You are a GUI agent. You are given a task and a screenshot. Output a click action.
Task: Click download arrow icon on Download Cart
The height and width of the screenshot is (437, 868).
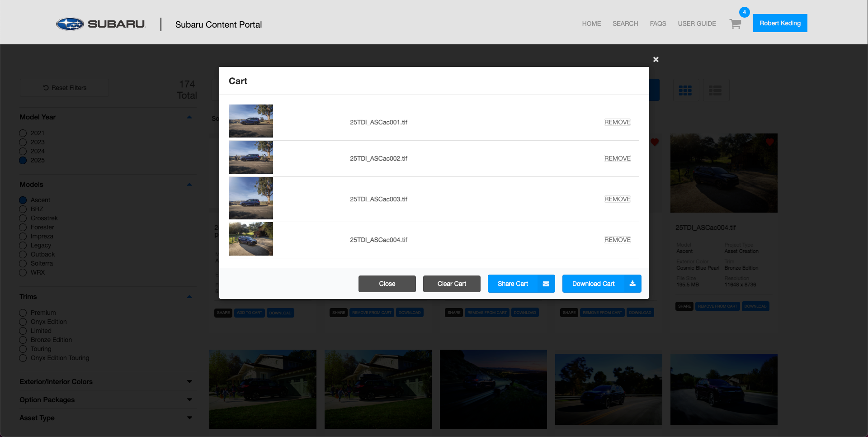[x=632, y=284]
